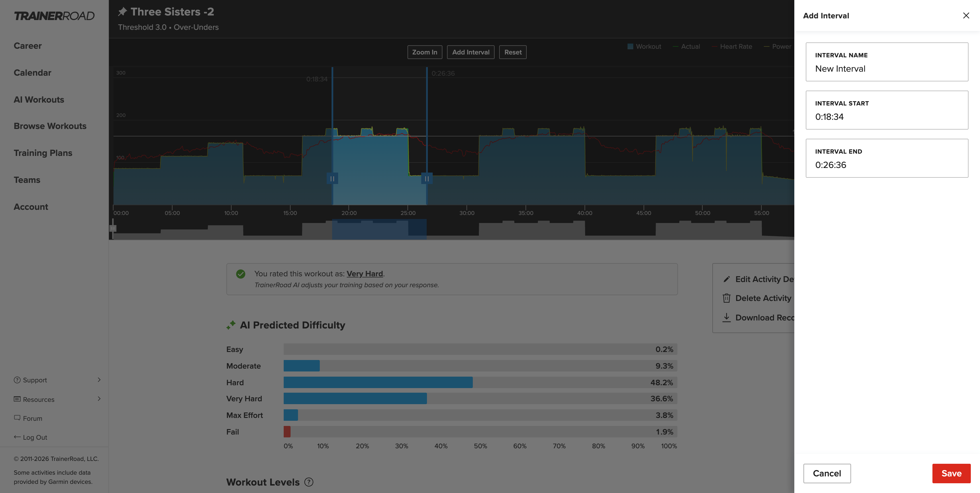Click the Support question mark icon

[x=17, y=380]
